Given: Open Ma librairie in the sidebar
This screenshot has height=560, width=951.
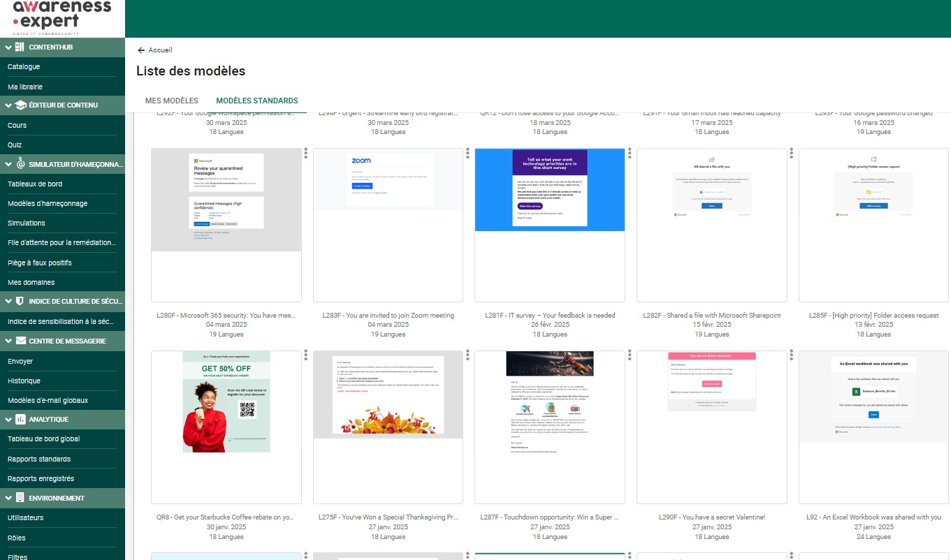Looking at the screenshot, I should 25,87.
